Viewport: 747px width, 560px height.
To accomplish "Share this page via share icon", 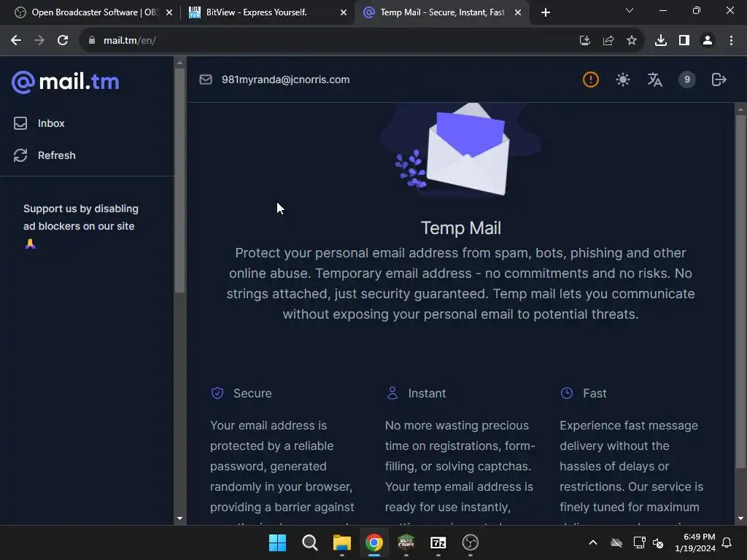I will pos(608,41).
